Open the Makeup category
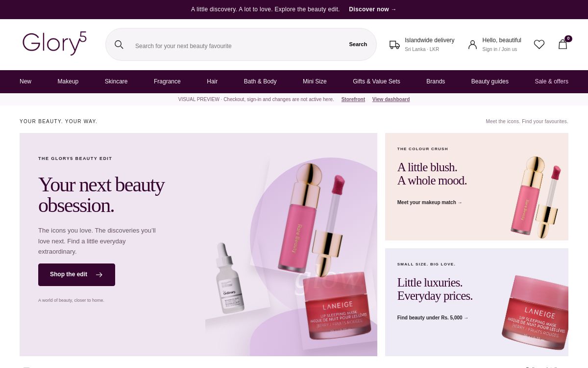The height and width of the screenshot is (368, 588). coord(68,81)
